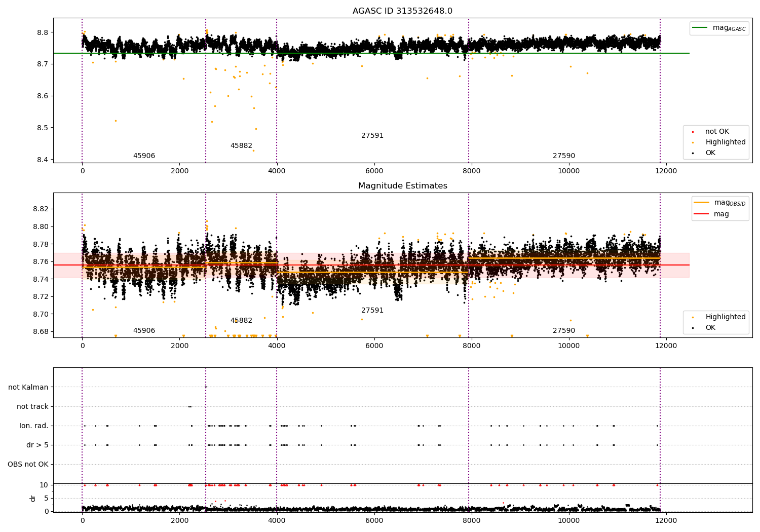Select the green mag AGASC legend entry
Screen dimensions: 760x532
point(719,28)
